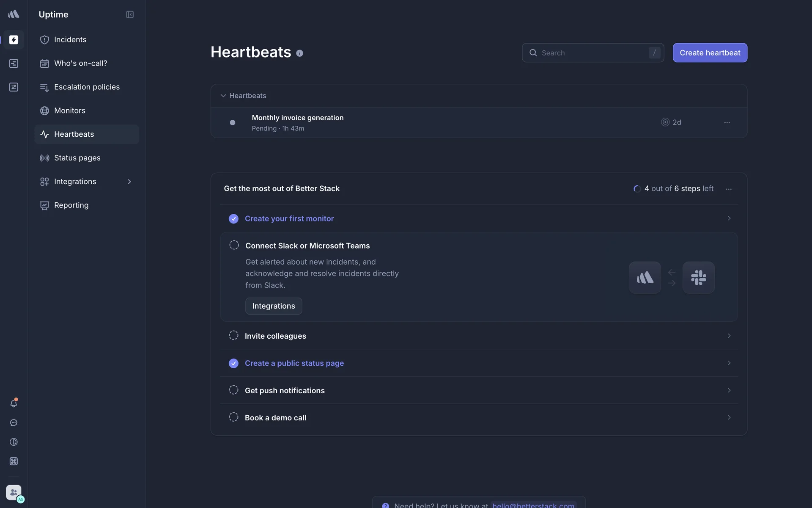Open the chat support bubble icon
The image size is (812, 508).
pos(14,423)
